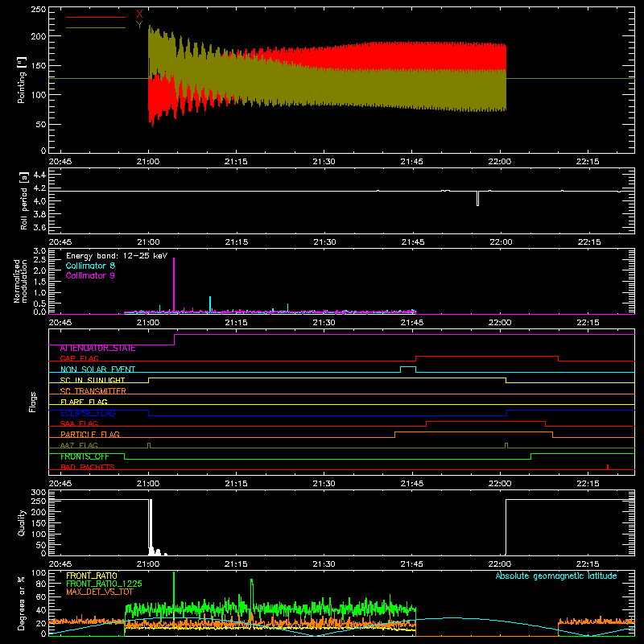Click the 3.0 tick on modulation axis

[x=39, y=251]
